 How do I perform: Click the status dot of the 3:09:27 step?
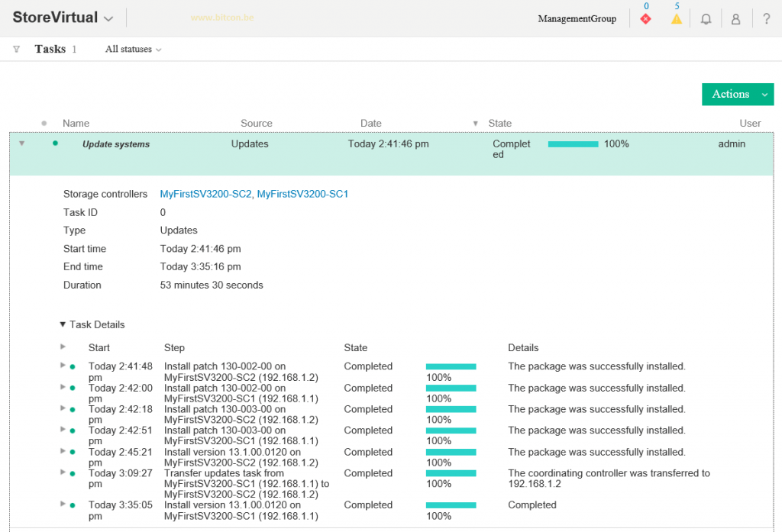click(73, 474)
